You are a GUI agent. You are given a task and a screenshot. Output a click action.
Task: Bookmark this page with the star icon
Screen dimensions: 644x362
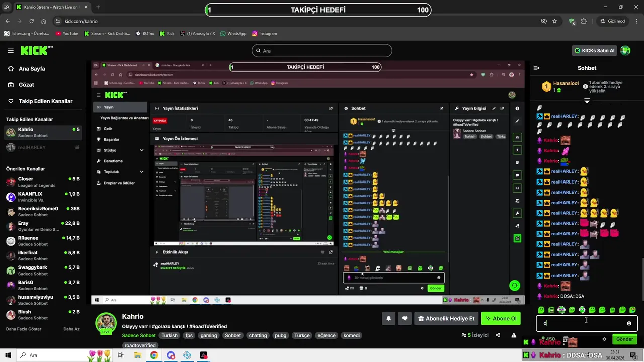(555, 21)
